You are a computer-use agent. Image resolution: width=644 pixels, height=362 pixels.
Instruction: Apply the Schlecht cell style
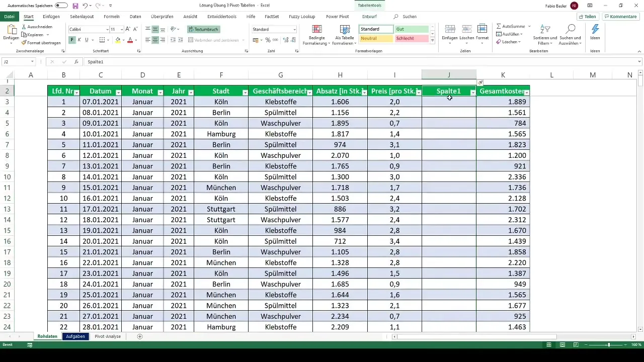tap(412, 39)
